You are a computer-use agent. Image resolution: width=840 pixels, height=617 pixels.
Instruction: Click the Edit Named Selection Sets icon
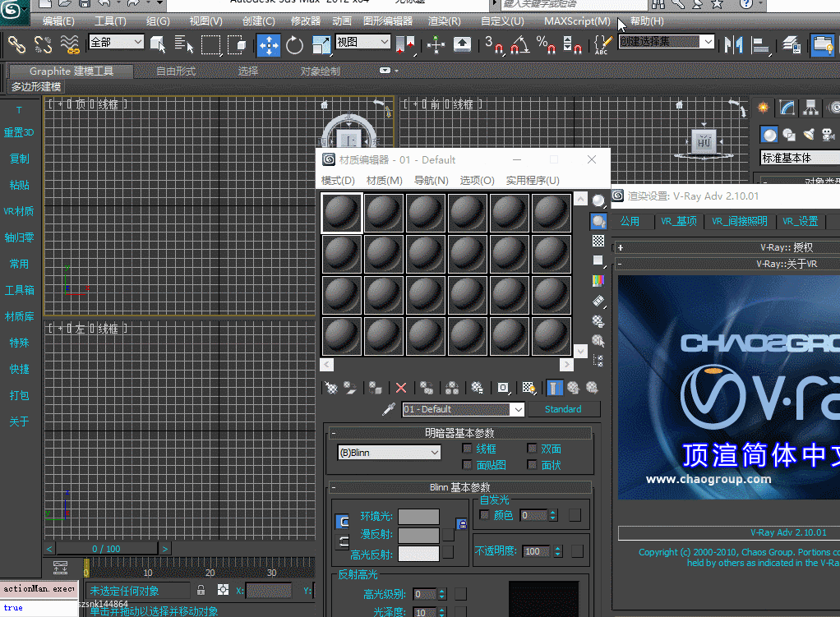tap(602, 44)
